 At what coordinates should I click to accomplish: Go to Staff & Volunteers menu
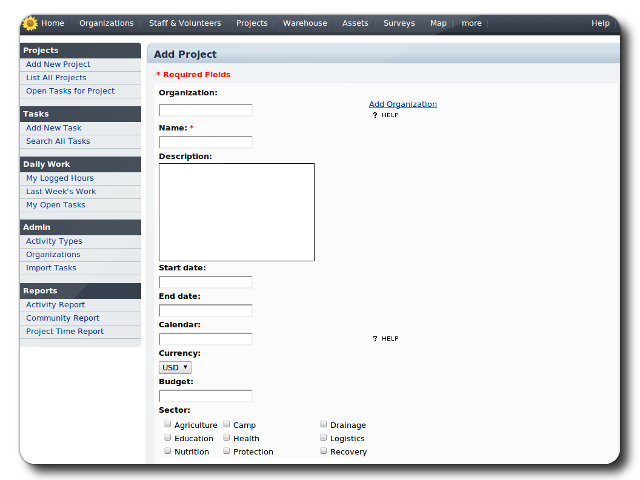point(184,23)
